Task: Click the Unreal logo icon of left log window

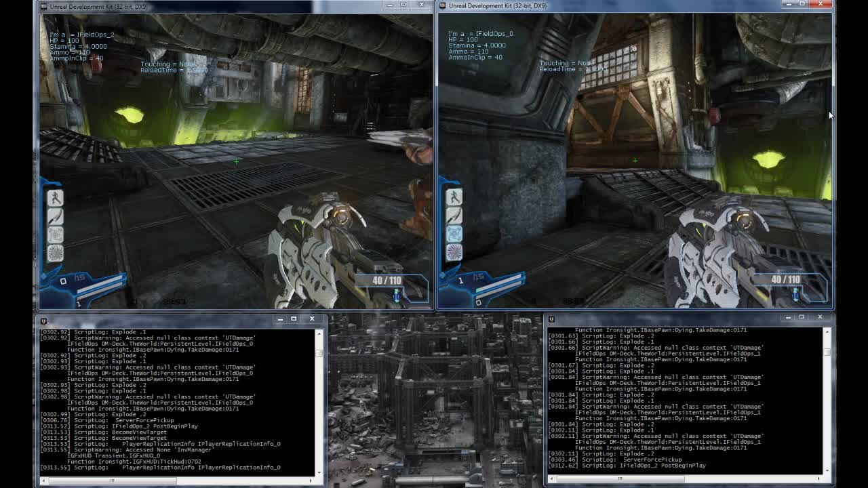Action: pyautogui.click(x=43, y=320)
